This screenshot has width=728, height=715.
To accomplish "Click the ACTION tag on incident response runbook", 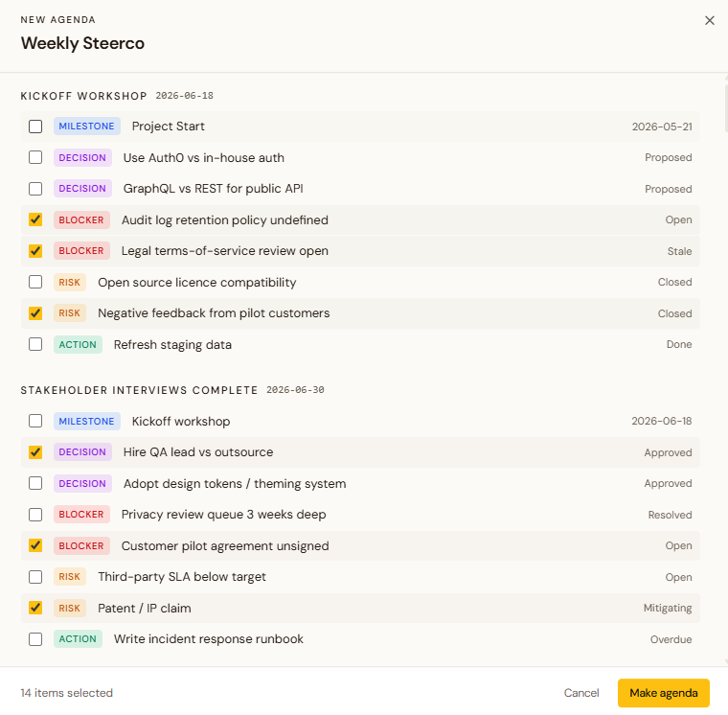I will click(x=78, y=639).
